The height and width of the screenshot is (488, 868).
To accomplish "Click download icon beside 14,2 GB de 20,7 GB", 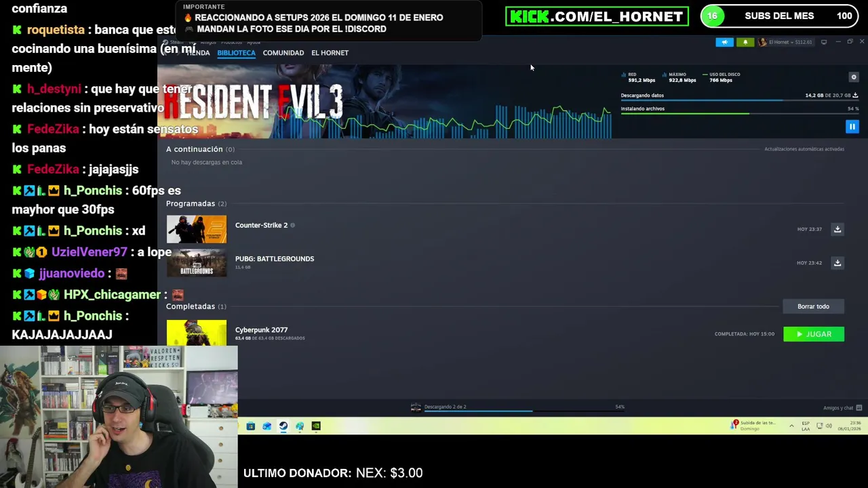I will [x=855, y=96].
